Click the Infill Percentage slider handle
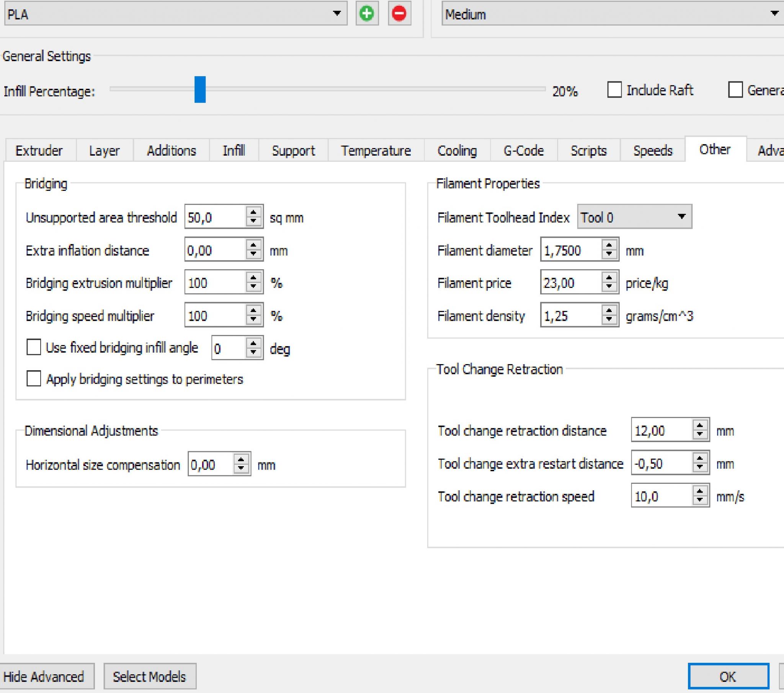The height and width of the screenshot is (693, 784). [200, 89]
